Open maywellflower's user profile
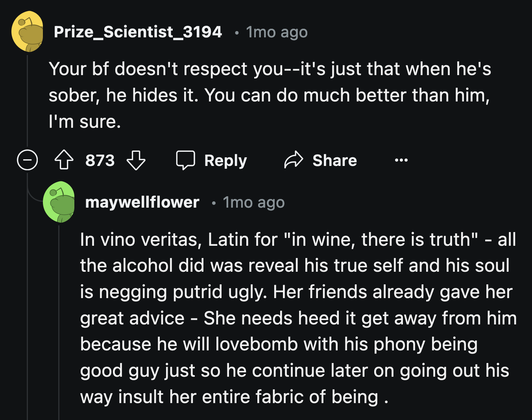 [x=142, y=202]
